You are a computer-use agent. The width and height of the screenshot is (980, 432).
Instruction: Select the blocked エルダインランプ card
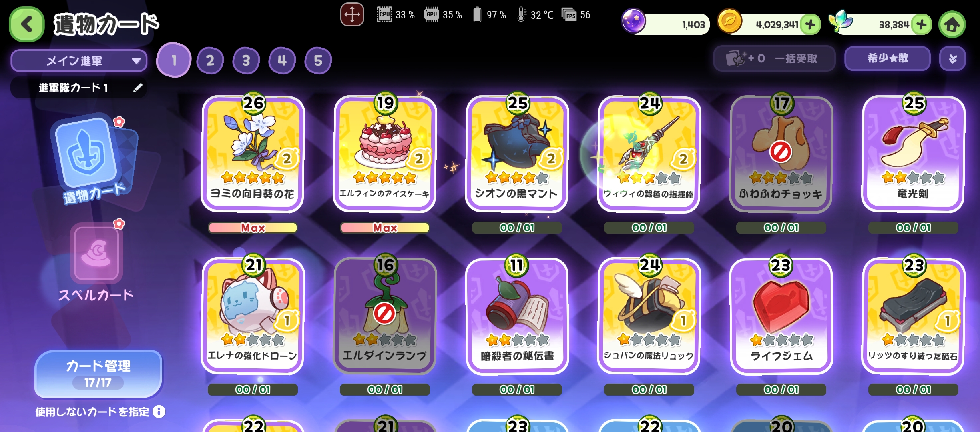pos(385,316)
